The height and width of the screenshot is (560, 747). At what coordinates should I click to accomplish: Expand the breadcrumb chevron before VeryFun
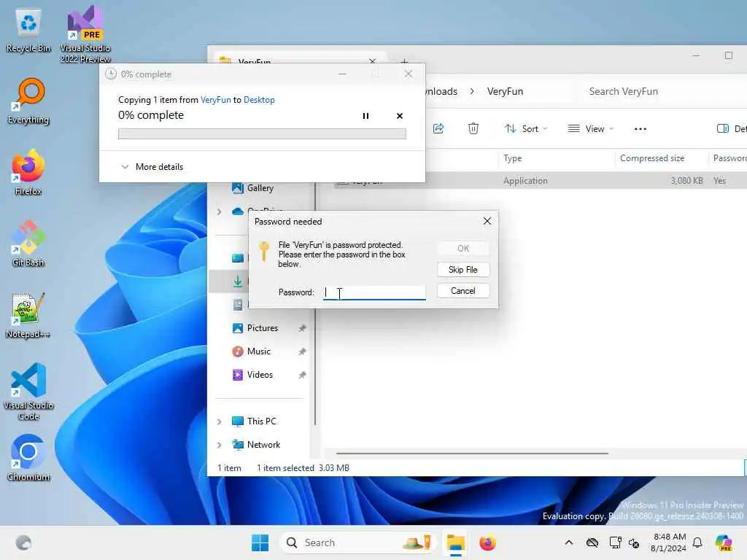point(472,91)
